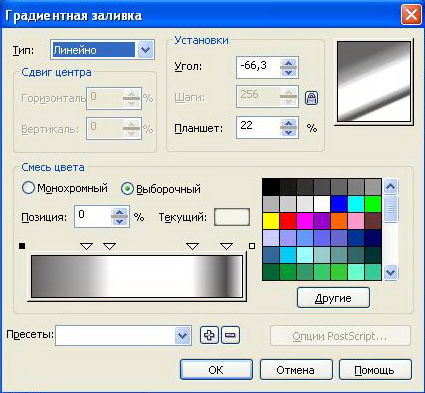
Task: Pick the purple swatch in palette
Action: [x=322, y=221]
